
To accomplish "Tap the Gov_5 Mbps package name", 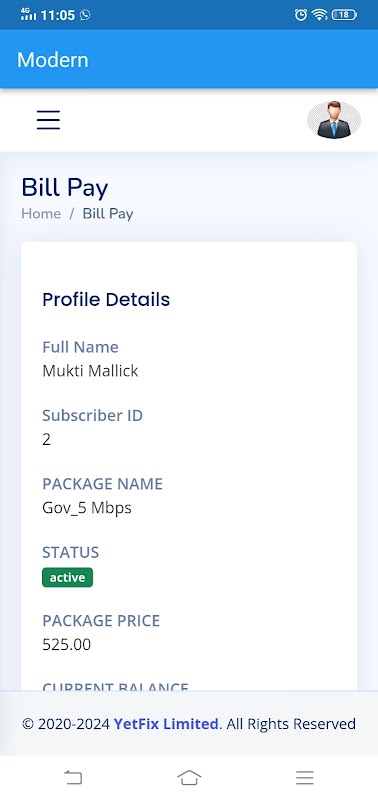I will pos(87,508).
